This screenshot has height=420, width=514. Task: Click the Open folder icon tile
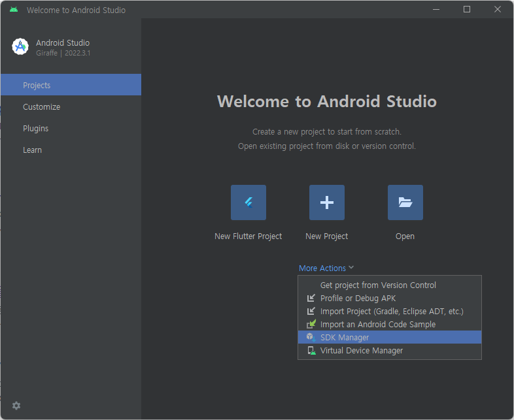tap(405, 202)
